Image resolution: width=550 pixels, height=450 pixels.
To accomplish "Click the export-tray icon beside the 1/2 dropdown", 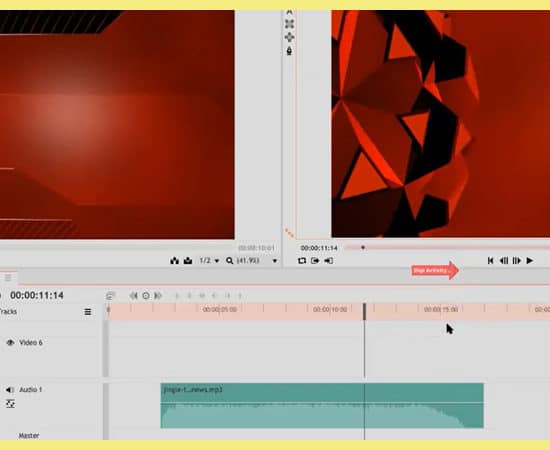I will [x=188, y=261].
